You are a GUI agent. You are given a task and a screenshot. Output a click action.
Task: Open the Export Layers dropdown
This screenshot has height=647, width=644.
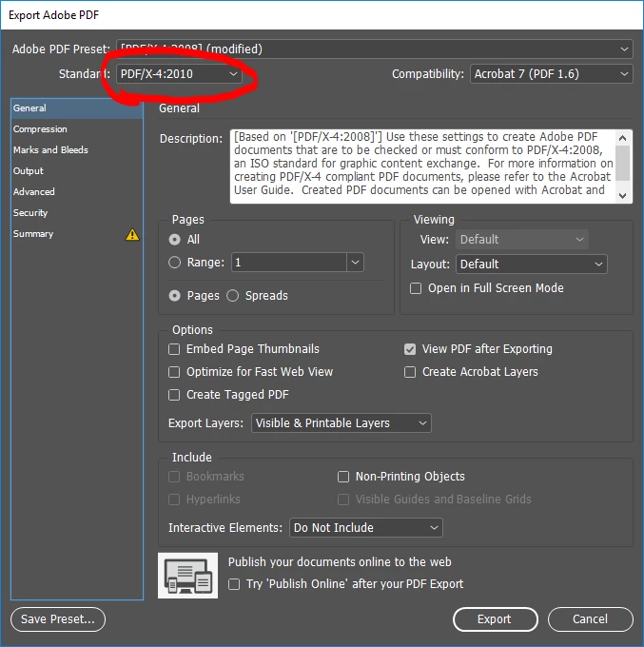click(342, 423)
